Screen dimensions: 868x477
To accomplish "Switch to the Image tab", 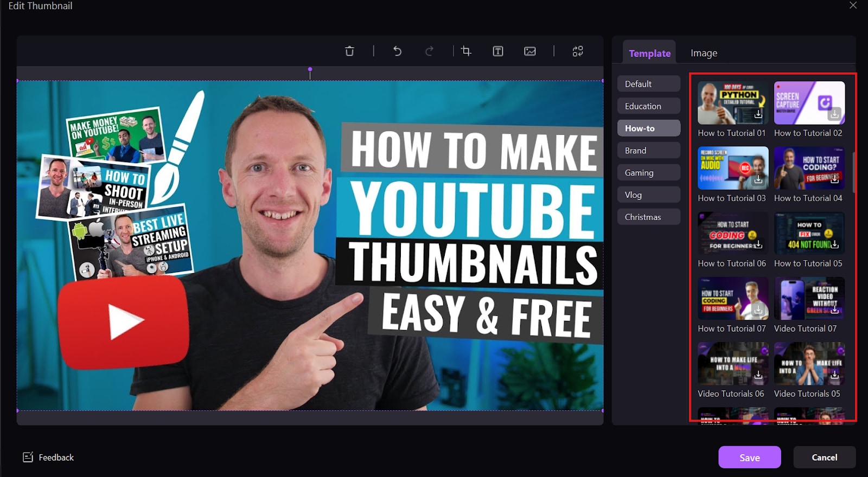I will [704, 53].
